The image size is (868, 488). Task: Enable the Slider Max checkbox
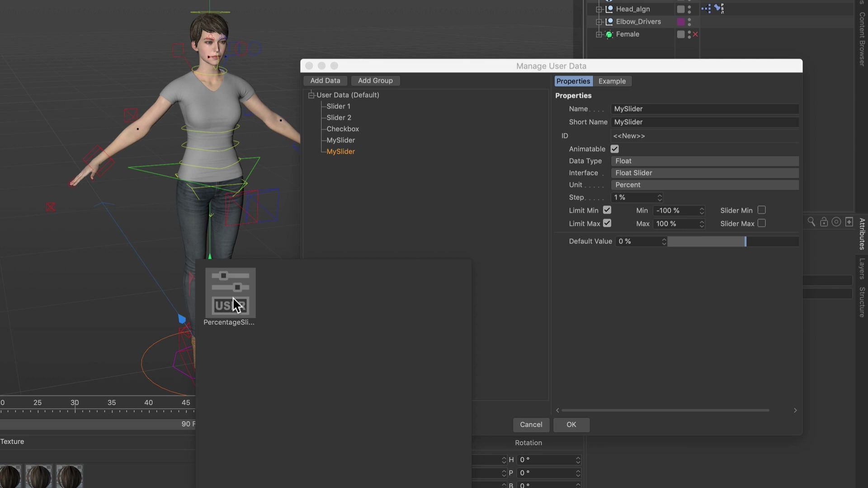tap(761, 223)
